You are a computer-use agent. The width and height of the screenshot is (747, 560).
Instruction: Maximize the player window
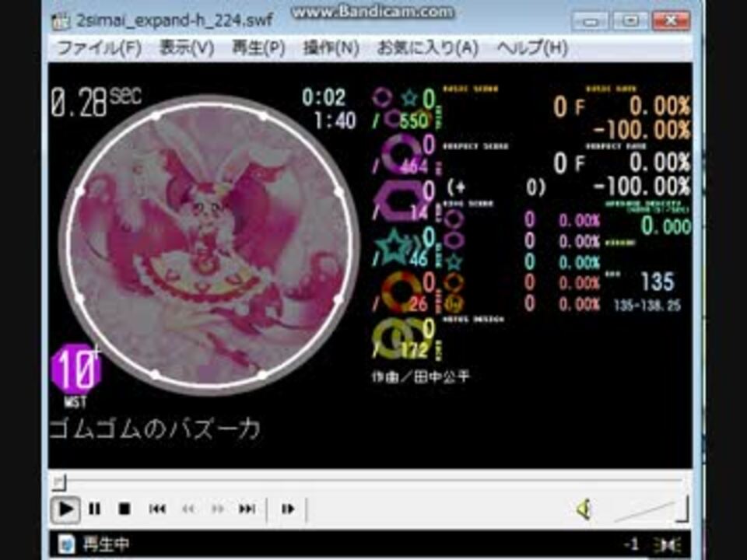click(630, 22)
